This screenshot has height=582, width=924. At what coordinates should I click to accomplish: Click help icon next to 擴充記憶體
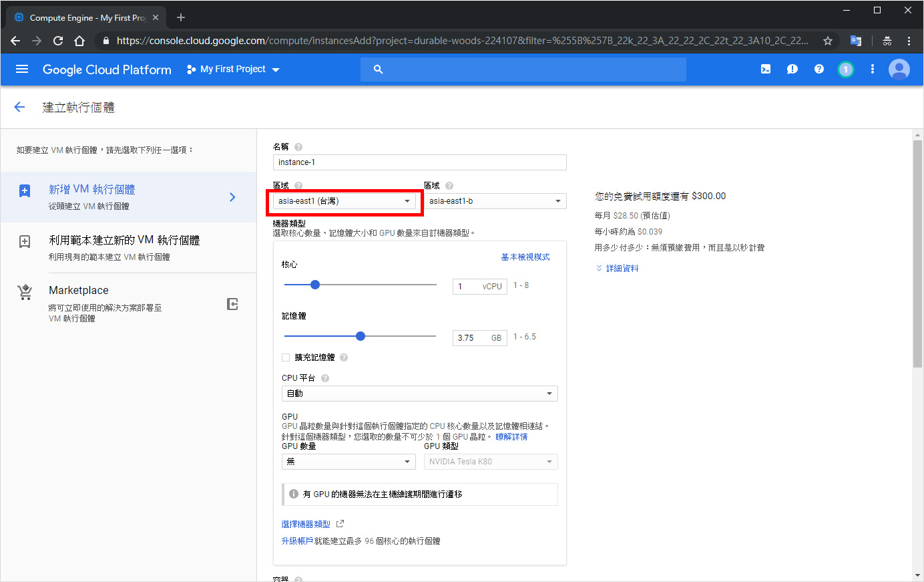(344, 357)
